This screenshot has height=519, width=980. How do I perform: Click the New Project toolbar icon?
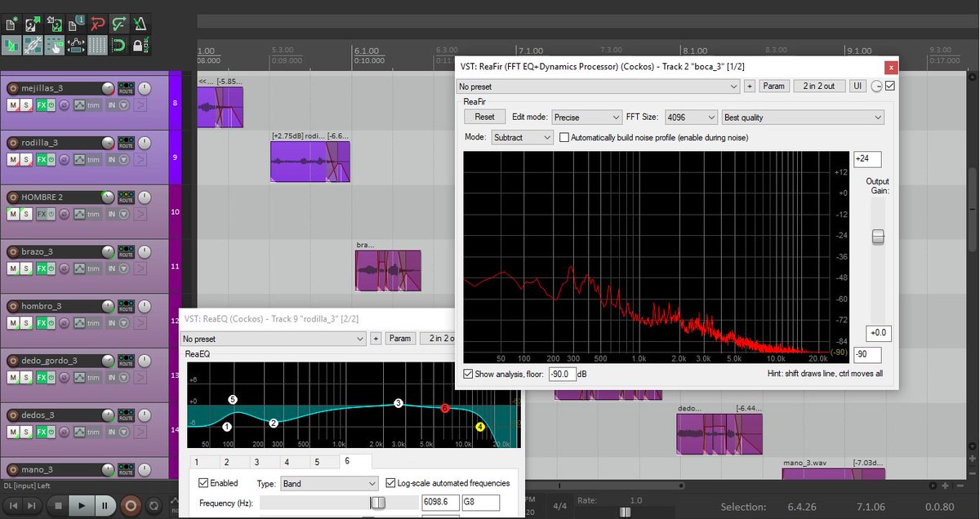tap(11, 24)
